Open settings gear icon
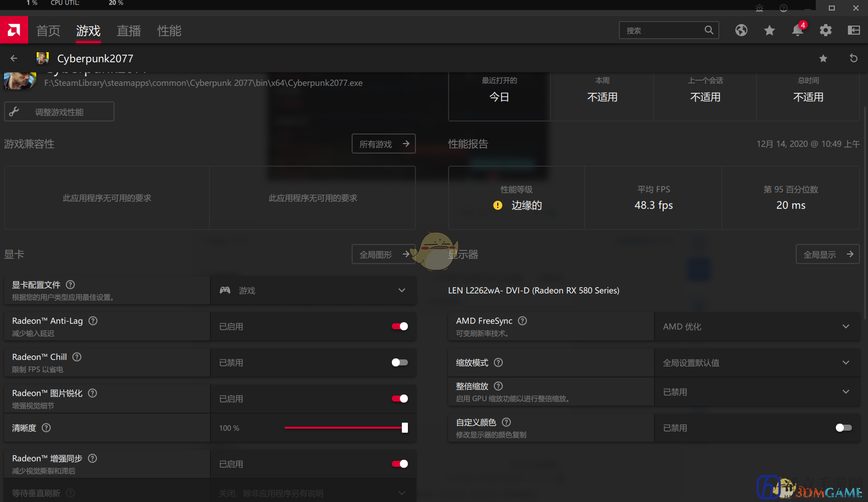 click(826, 30)
